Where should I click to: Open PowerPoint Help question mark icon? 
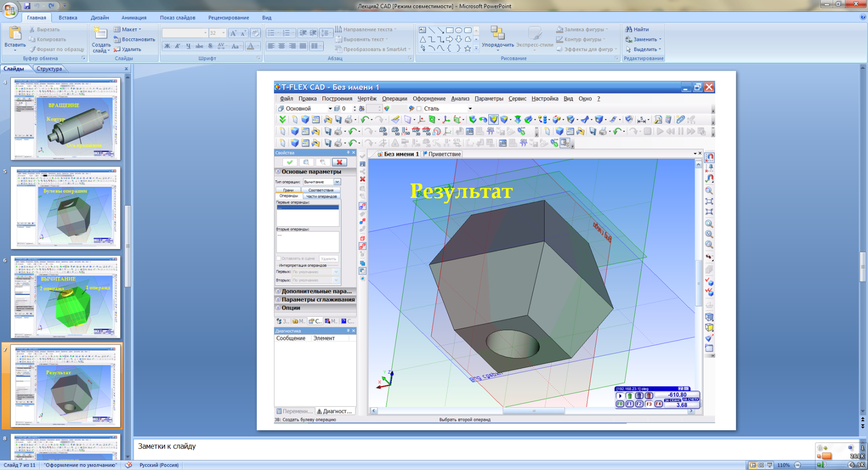coord(863,17)
